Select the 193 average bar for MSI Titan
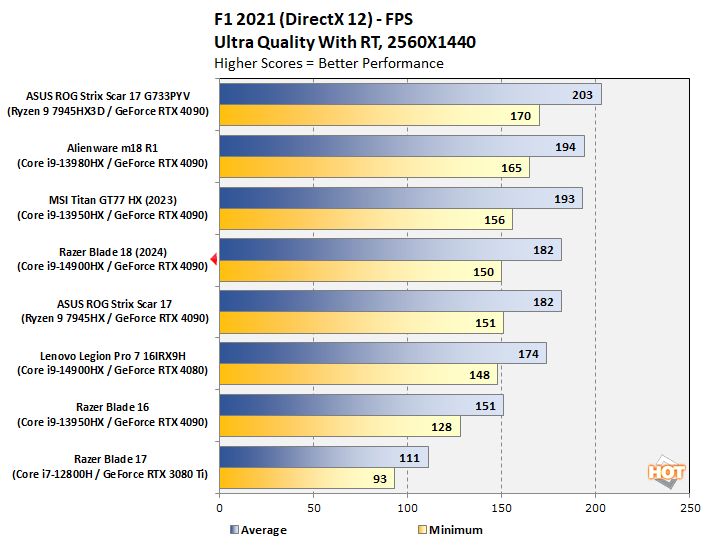 [x=401, y=198]
